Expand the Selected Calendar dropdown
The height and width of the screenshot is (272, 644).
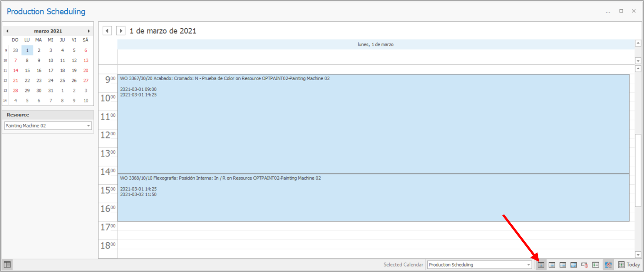pyautogui.click(x=528, y=265)
